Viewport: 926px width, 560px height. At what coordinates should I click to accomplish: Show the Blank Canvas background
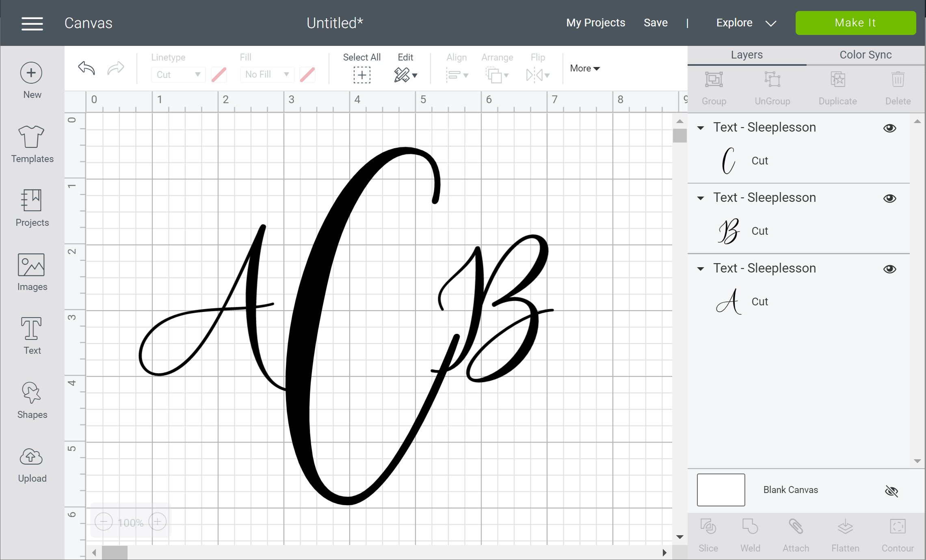click(892, 491)
